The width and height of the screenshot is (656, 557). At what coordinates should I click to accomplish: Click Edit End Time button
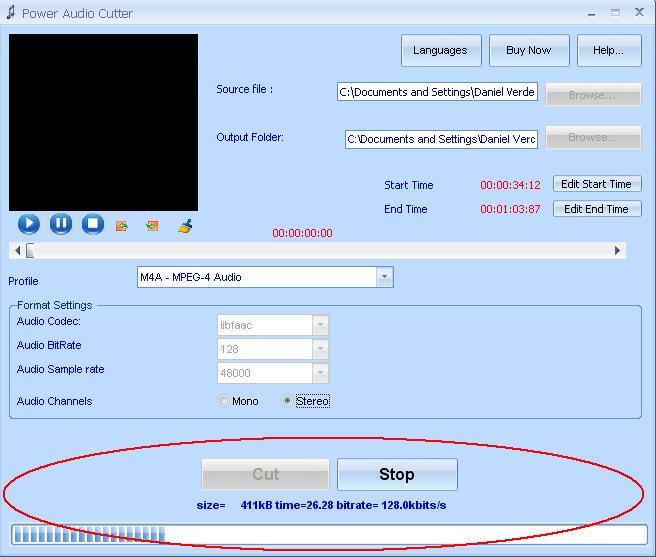(597, 209)
